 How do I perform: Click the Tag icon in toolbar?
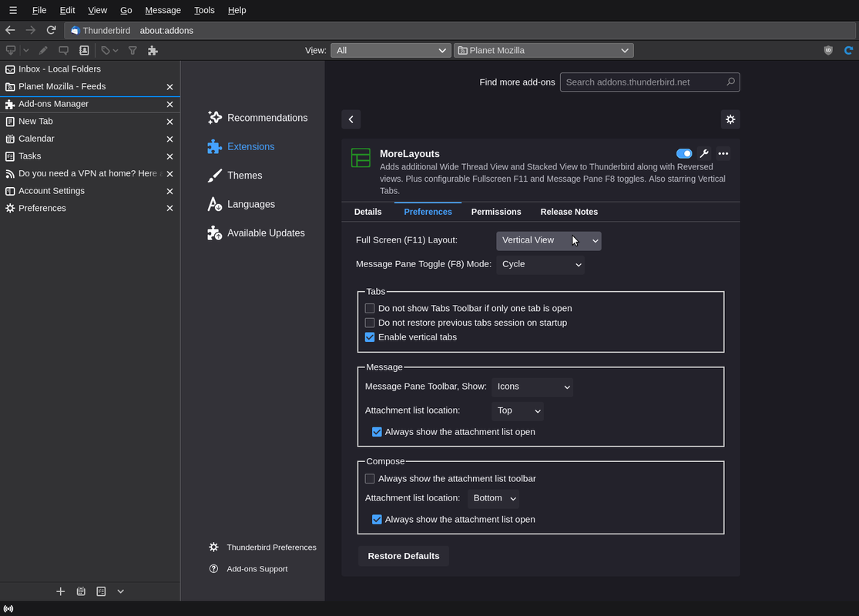coord(106,50)
